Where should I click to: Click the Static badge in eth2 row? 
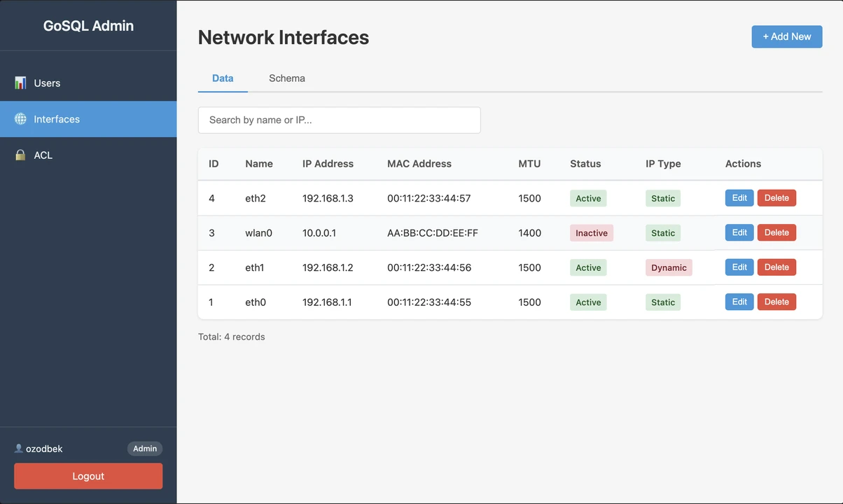[663, 198]
